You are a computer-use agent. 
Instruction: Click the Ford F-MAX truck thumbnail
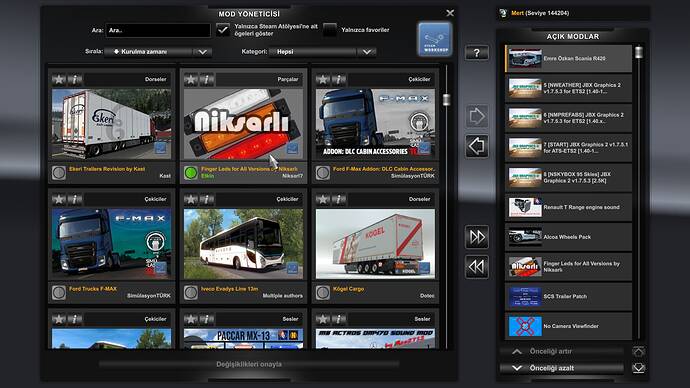111,244
